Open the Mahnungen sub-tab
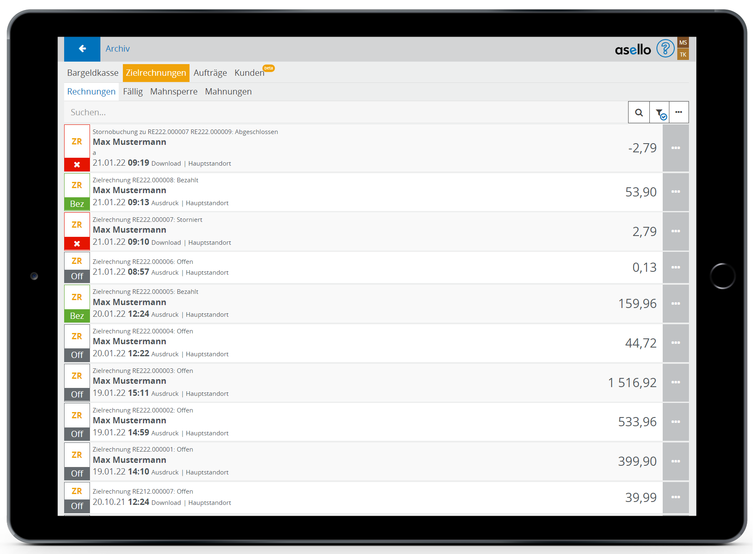Viewport: 756px width, 554px height. click(x=228, y=92)
